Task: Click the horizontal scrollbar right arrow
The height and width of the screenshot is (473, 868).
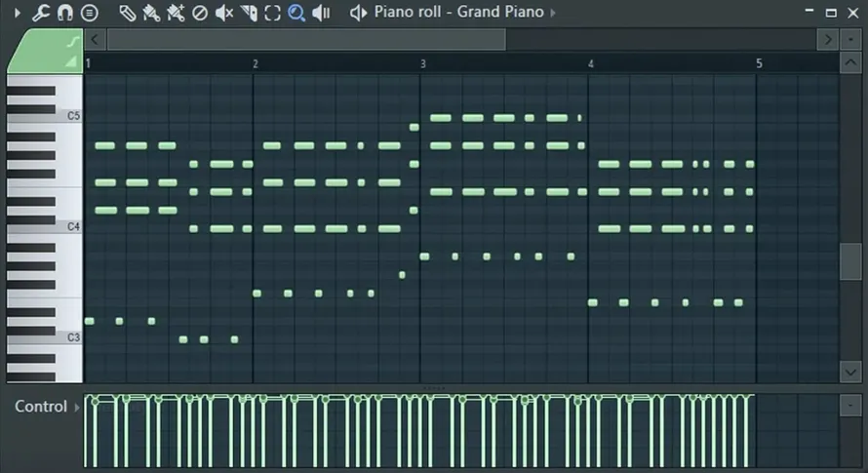Action: coord(828,39)
